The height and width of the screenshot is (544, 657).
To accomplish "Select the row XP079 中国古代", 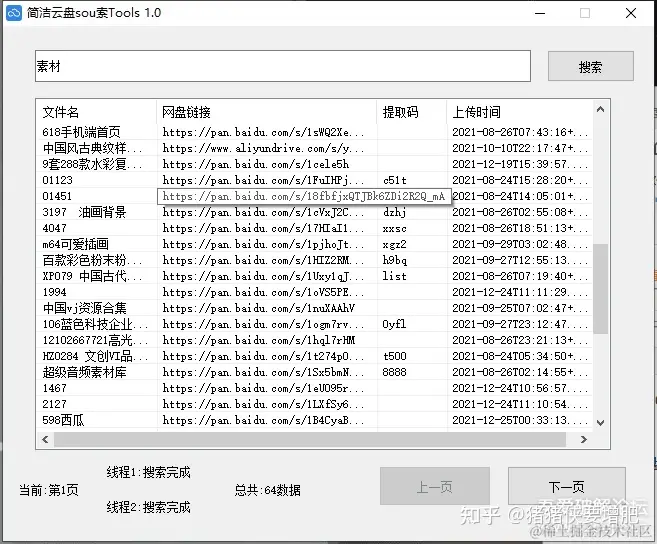I will [314, 276].
